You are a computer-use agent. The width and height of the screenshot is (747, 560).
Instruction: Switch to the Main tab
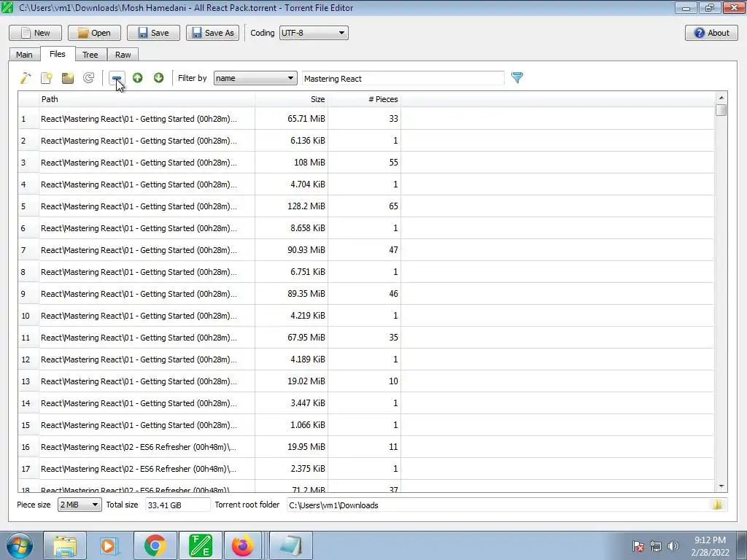tap(24, 55)
